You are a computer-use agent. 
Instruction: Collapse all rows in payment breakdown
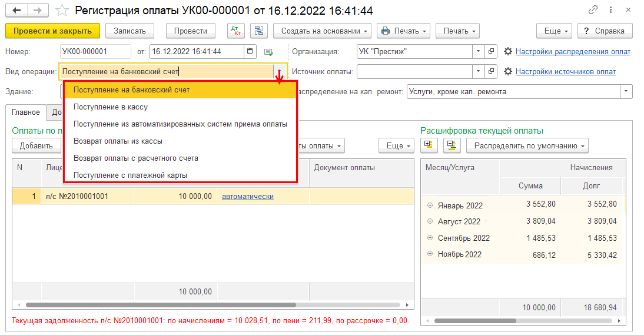(452, 145)
